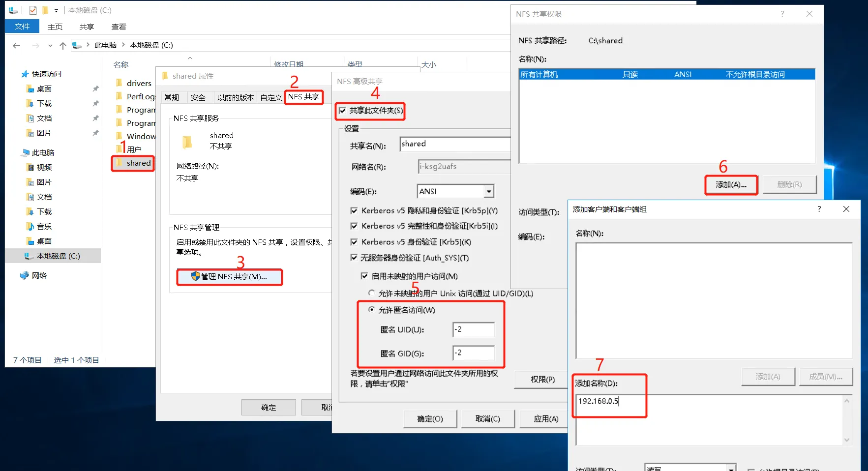The image size is (868, 471).
Task: Uncheck Kerberos v5 Krb5p authentication
Action: point(354,211)
